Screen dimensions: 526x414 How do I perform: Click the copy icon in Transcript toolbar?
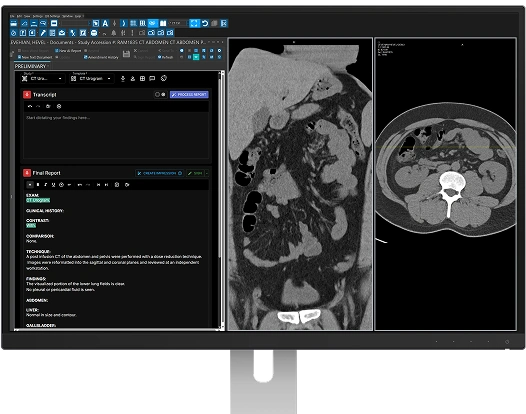[x=48, y=106]
